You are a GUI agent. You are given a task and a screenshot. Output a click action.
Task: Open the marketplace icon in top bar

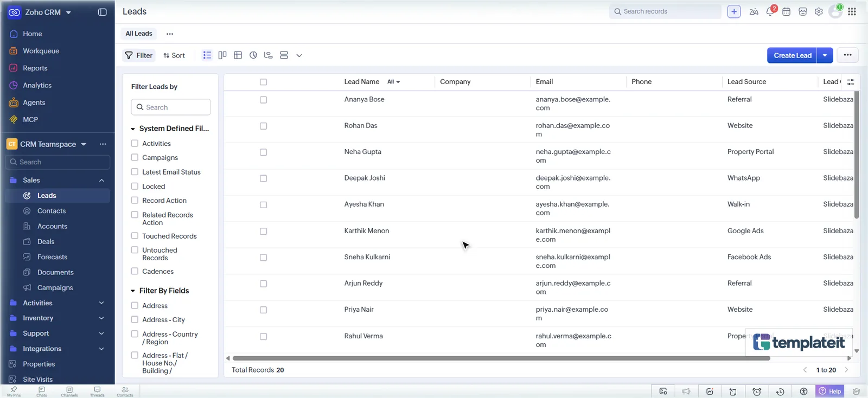803,11
